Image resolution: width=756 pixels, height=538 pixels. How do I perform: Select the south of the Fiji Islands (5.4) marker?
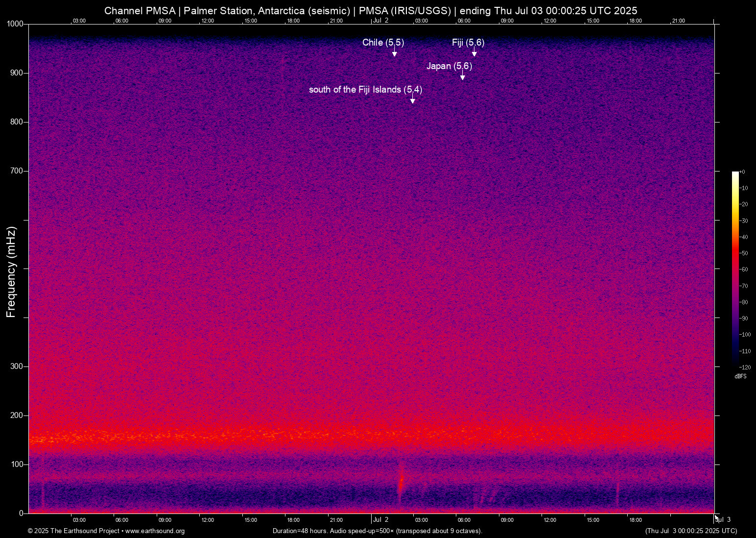tap(412, 99)
